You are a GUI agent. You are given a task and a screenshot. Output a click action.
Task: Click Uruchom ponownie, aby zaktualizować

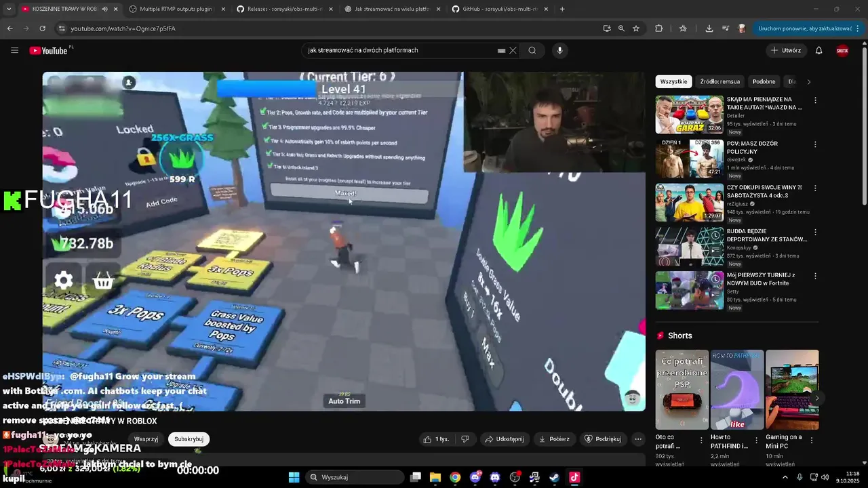point(805,28)
